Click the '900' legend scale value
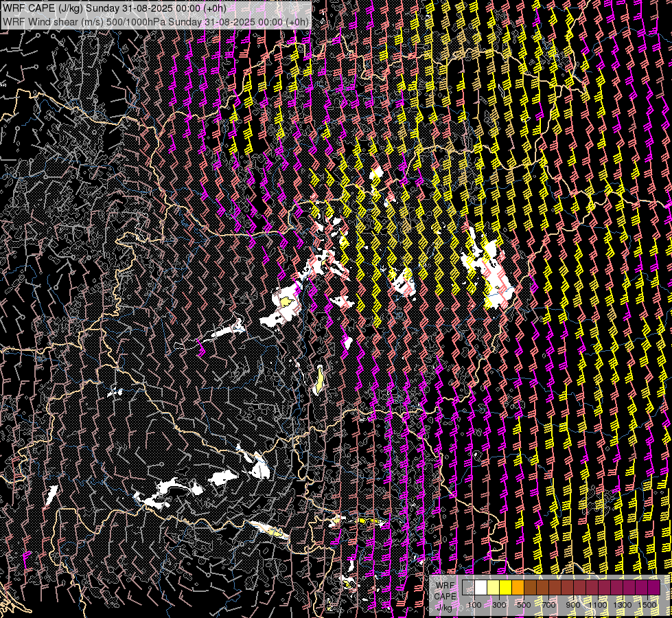 coord(573,605)
